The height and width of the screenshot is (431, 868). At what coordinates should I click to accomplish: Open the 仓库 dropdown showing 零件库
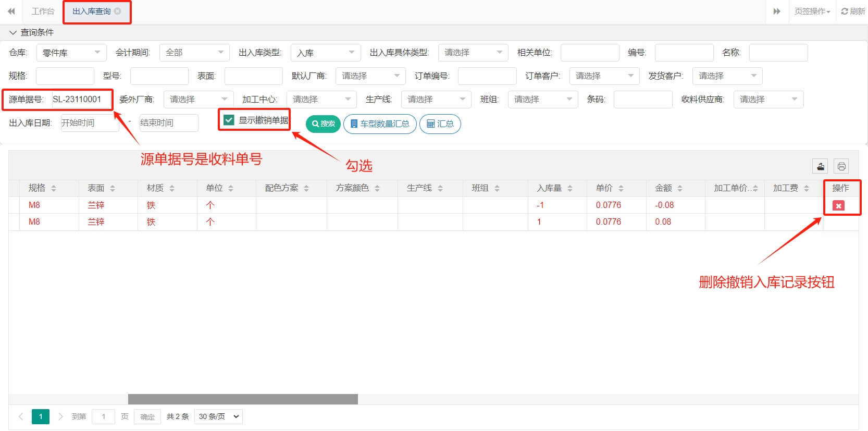[71, 53]
